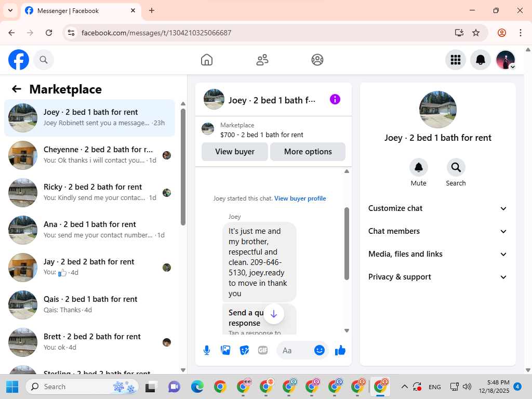This screenshot has height=399, width=532.
Task: Click back arrow beside Marketplace heading
Action: pos(16,89)
